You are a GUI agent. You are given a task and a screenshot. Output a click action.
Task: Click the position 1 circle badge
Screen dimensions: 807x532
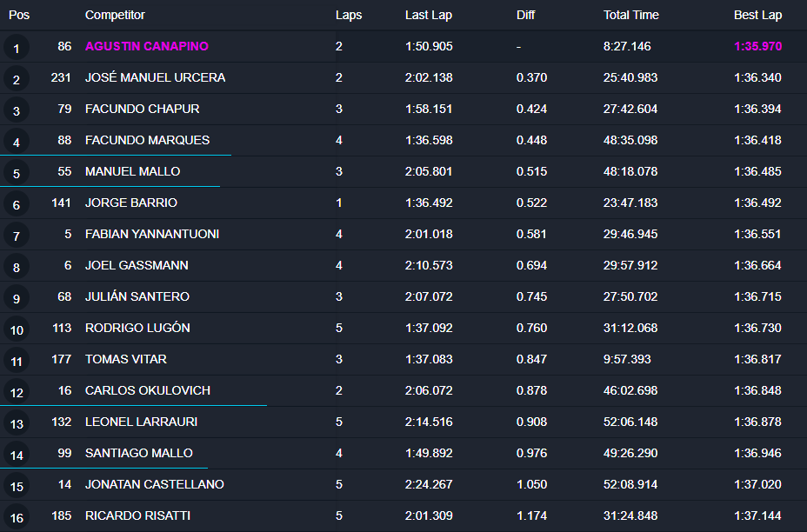tap(17, 48)
